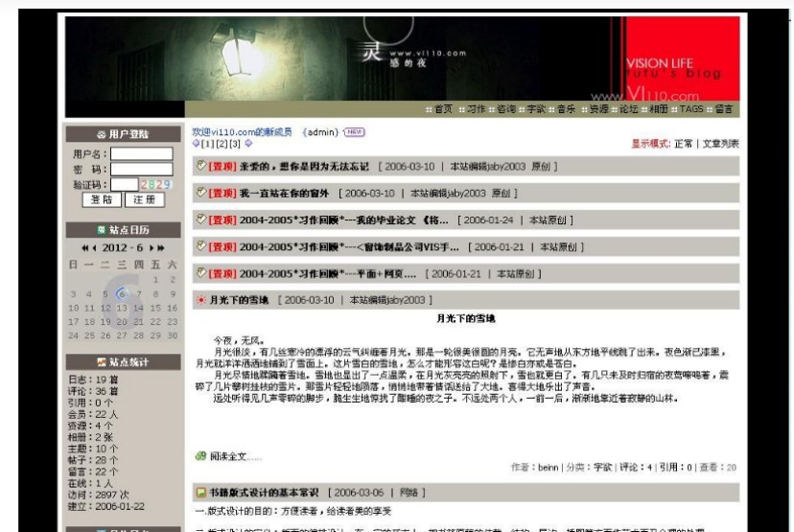Click the 用户名 username input field
This screenshot has height=532, width=794.
[141, 153]
